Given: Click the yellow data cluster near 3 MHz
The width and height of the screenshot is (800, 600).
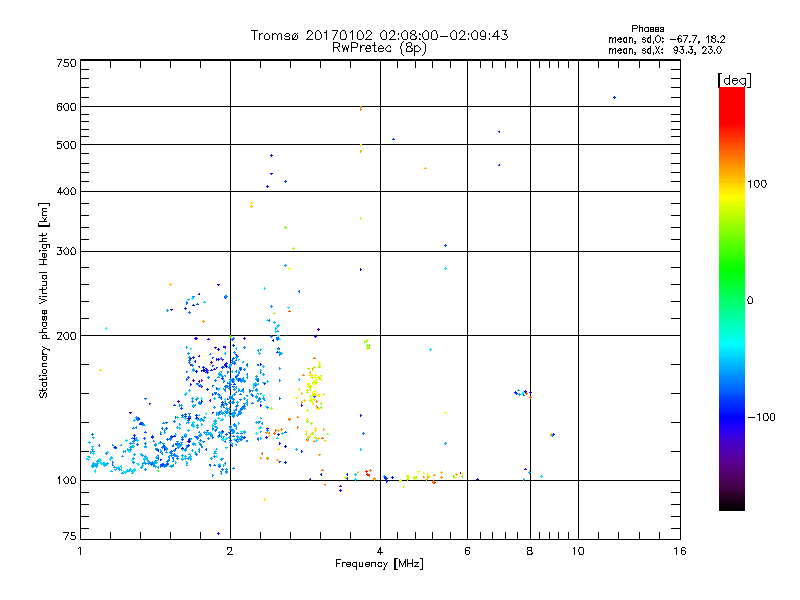Looking at the screenshot, I should click(x=313, y=390).
